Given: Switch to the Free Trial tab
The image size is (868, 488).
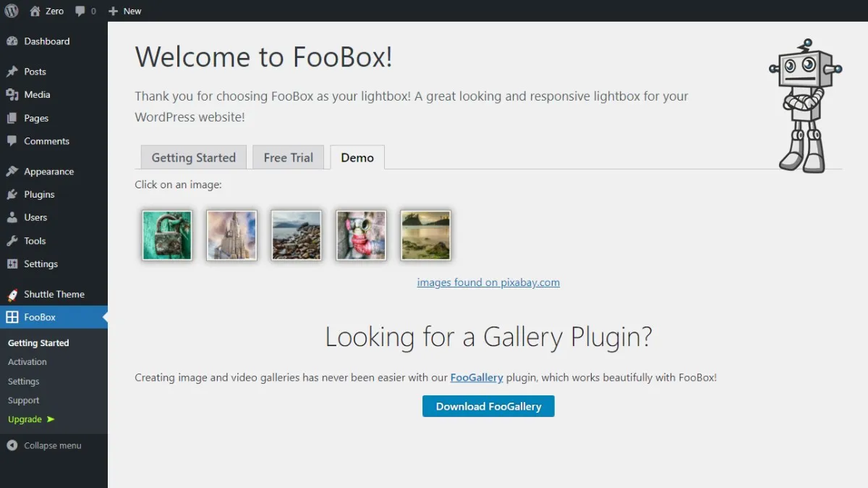Looking at the screenshot, I should tap(288, 158).
